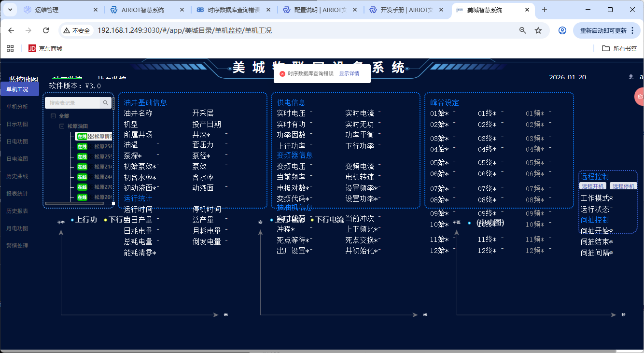Screen dimensions: 644x353
Task: Click the red settings gear on right edge
Action: (x=640, y=97)
